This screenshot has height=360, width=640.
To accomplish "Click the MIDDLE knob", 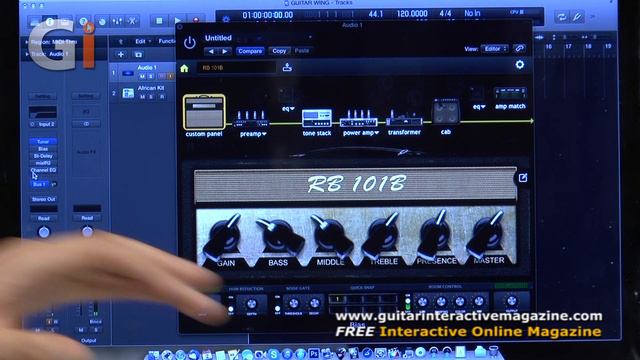I will 332,237.
